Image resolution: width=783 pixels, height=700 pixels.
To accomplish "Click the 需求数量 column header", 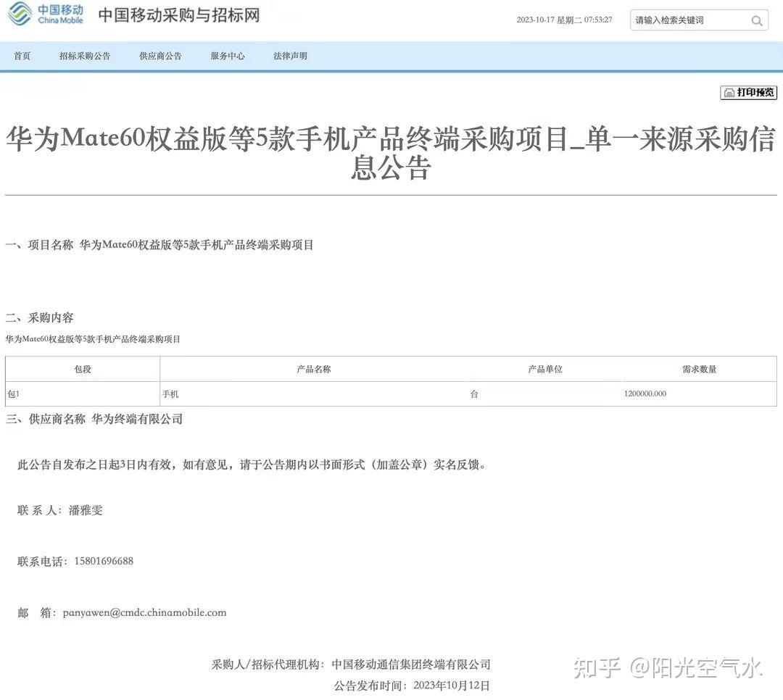I will 699,369.
